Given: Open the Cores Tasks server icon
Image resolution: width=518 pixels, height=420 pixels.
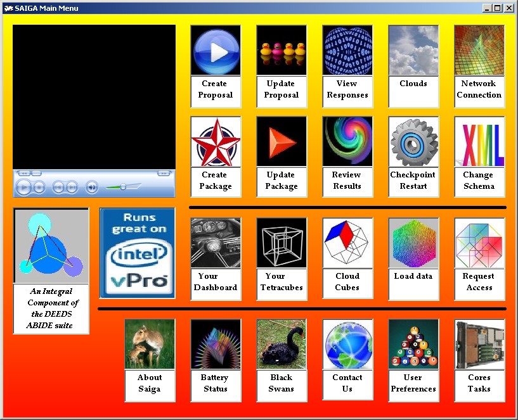Looking at the screenshot, I should click(x=479, y=345).
